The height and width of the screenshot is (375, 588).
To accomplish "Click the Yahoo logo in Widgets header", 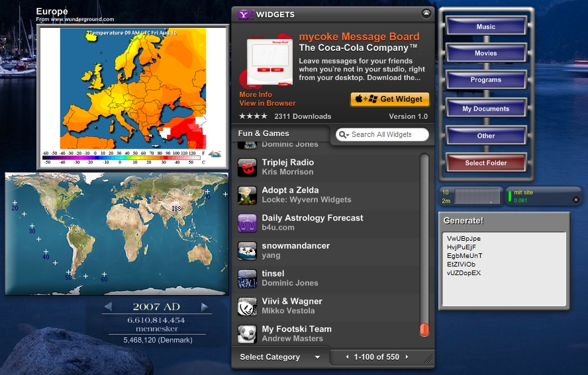I will pos(245,14).
